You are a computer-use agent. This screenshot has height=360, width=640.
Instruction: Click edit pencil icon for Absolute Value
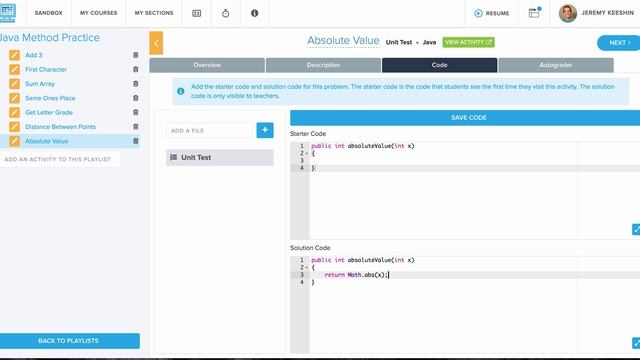click(x=14, y=141)
